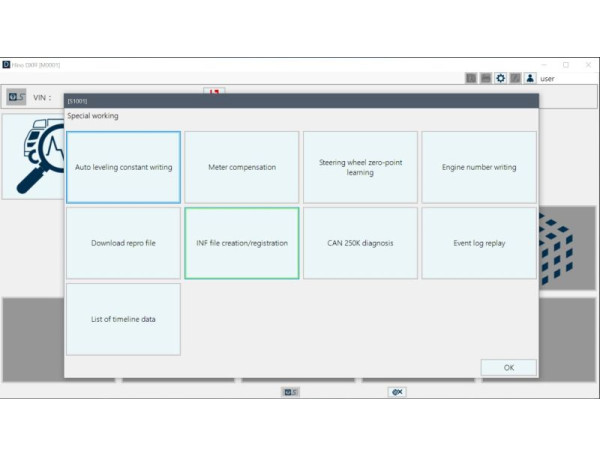Click the edit icon next to user icon

coord(515,78)
